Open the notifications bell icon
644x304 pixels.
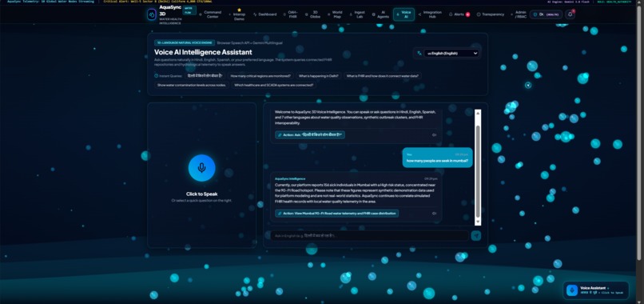[x=570, y=14]
